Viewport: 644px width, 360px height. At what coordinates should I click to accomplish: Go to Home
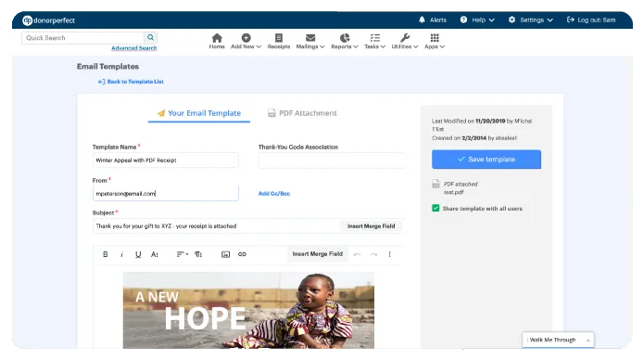click(217, 42)
